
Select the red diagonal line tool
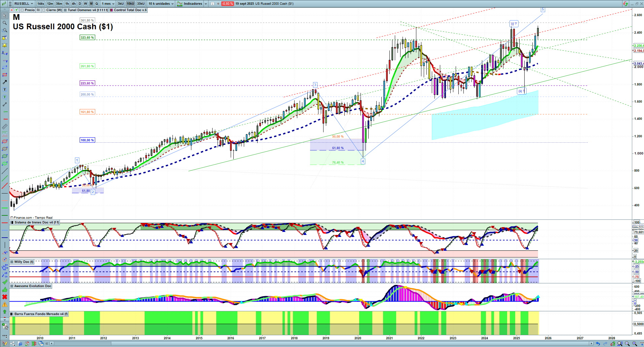[x=5, y=186]
